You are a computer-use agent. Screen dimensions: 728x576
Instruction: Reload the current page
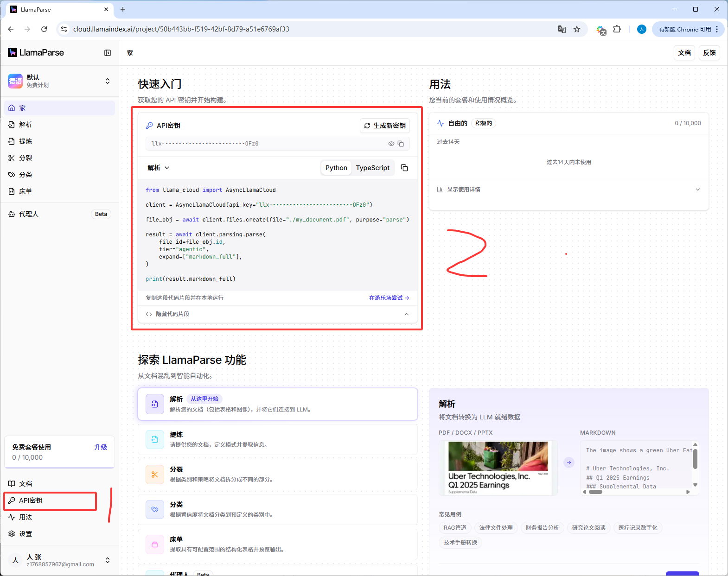click(x=44, y=29)
